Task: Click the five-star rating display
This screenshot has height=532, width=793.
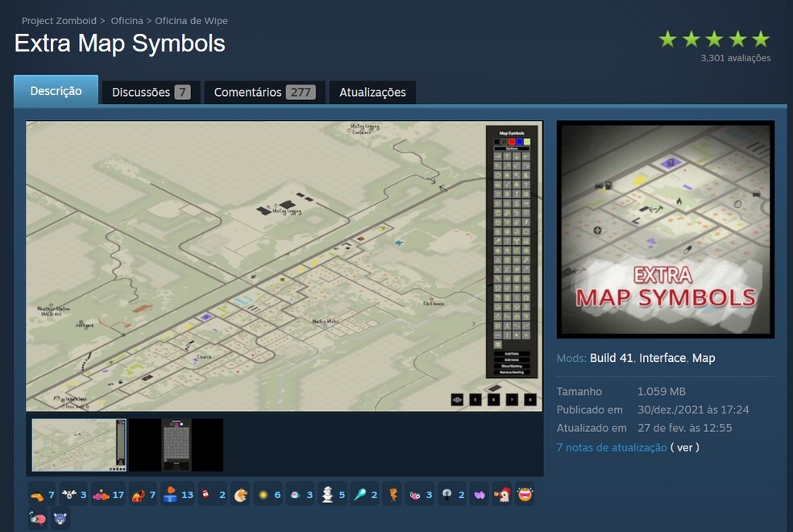Action: click(714, 39)
